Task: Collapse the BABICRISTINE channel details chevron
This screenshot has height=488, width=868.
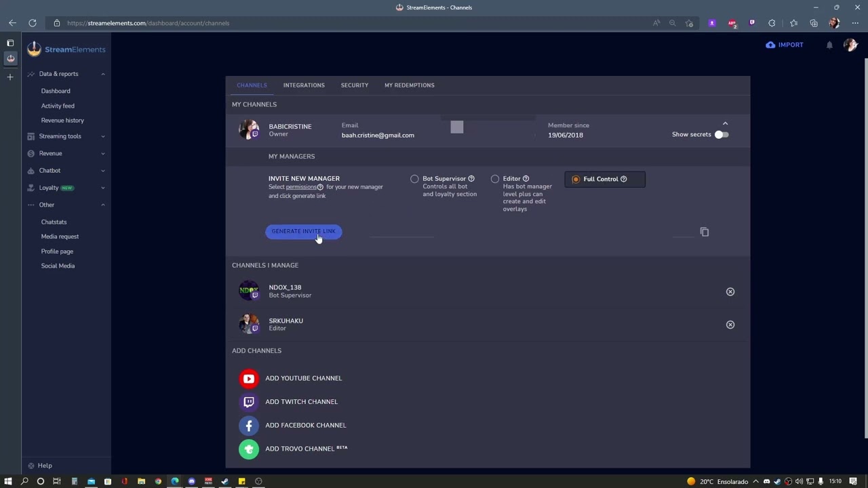Action: pyautogui.click(x=725, y=123)
